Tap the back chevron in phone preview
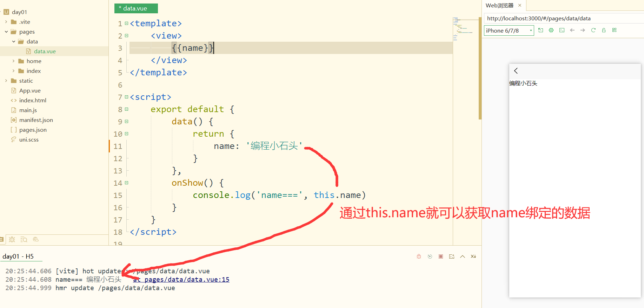This screenshot has height=308, width=644. pos(516,71)
